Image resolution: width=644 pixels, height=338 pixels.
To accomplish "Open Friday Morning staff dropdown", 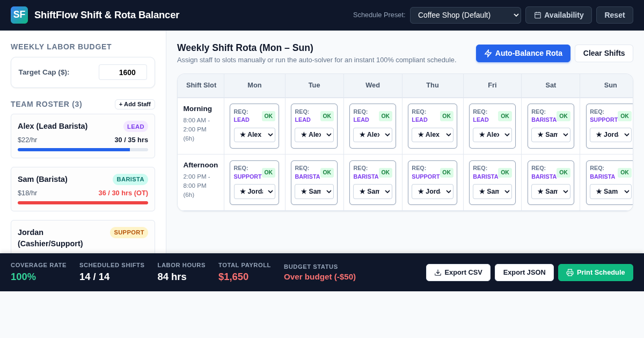I will [x=492, y=135].
